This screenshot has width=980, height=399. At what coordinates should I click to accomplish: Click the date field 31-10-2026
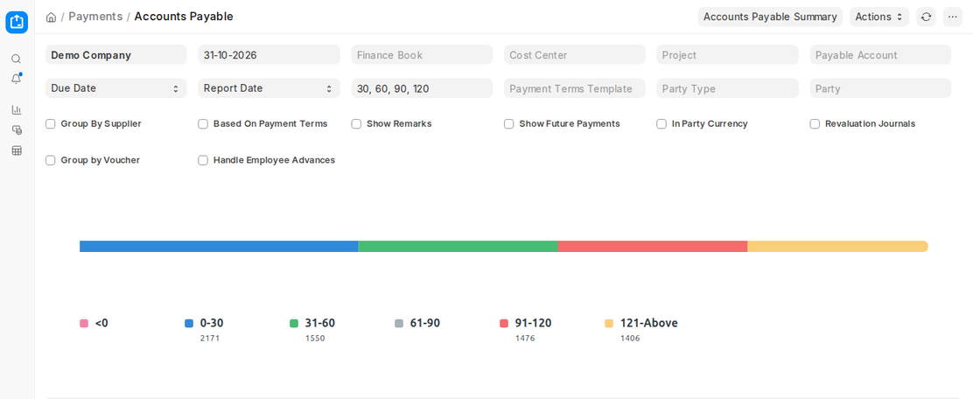pos(269,54)
